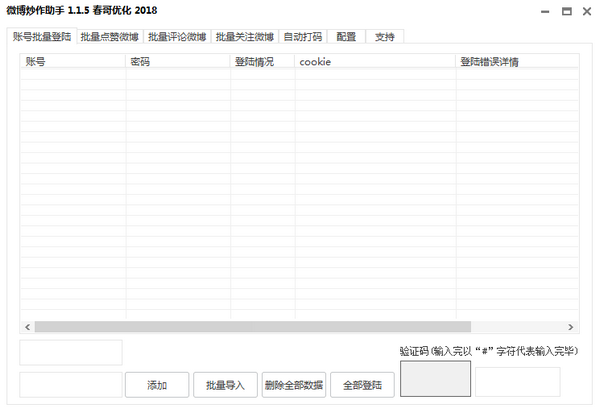Click the input field right of captcha image
This screenshot has height=413, width=600.
517,382
